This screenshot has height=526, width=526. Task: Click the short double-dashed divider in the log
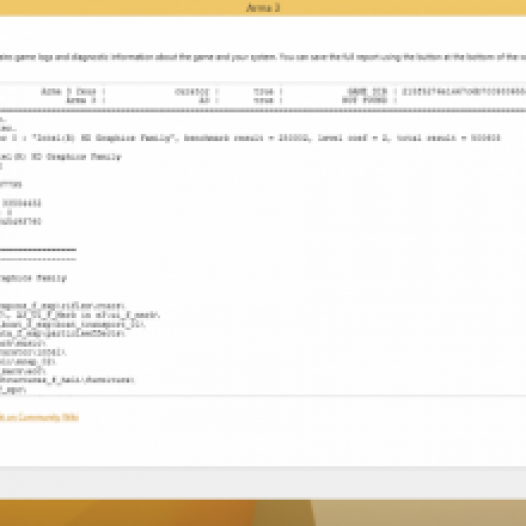click(x=38, y=250)
